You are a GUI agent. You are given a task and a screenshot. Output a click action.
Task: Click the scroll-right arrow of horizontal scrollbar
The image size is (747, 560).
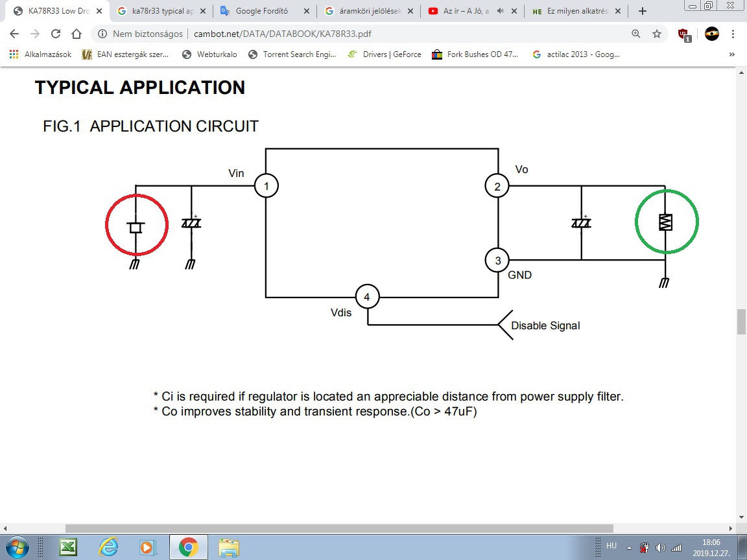coord(731,528)
